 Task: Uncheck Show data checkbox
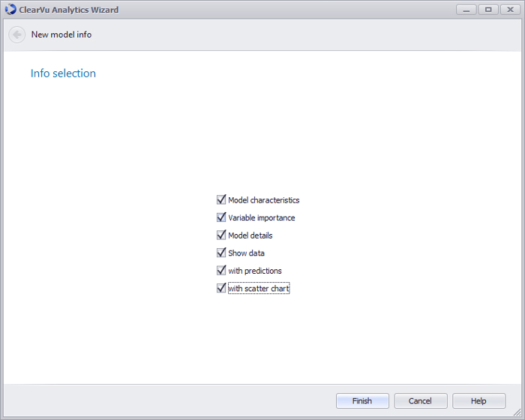pyautogui.click(x=221, y=253)
